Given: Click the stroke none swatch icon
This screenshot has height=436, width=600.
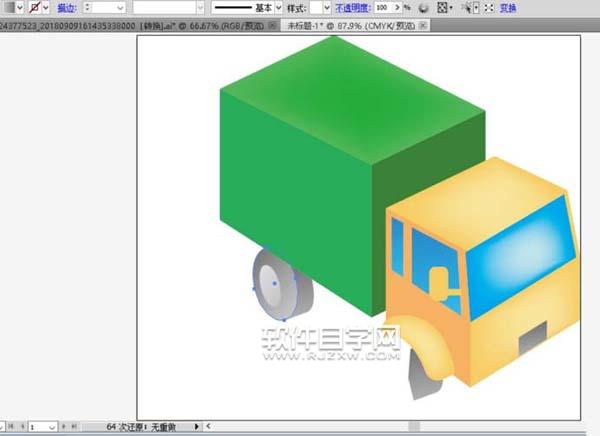Looking at the screenshot, I should (35, 7).
